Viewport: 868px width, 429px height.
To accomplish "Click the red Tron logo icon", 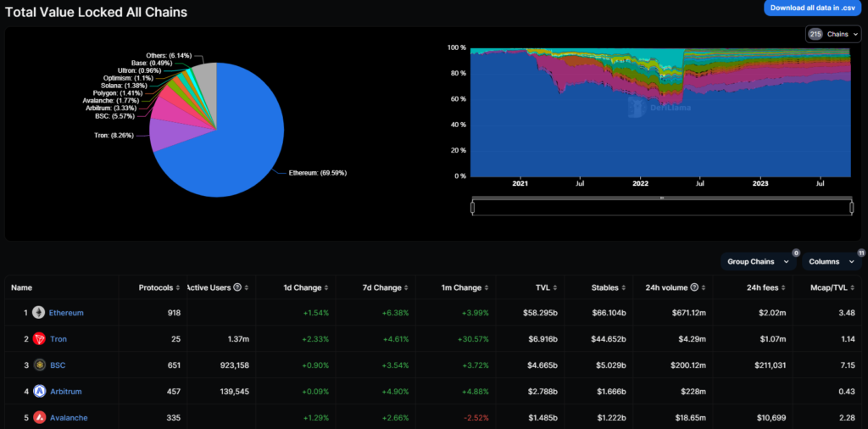I will pos(38,339).
